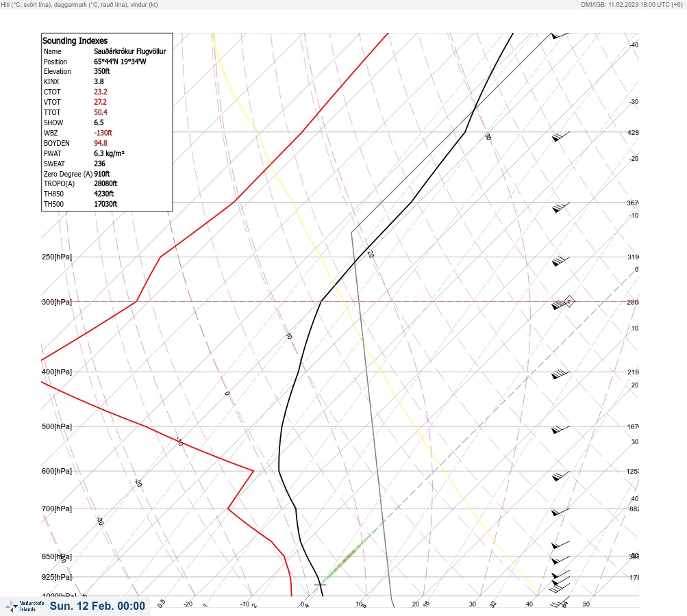The image size is (687, 616).
Task: Click the wind barb at 600 hPa level
Action: [x=560, y=476]
